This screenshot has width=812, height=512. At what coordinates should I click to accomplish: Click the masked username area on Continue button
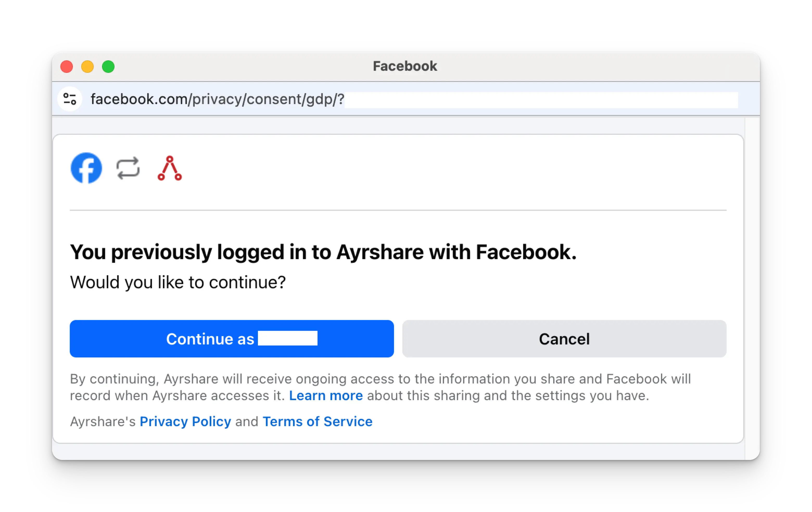[288, 338]
